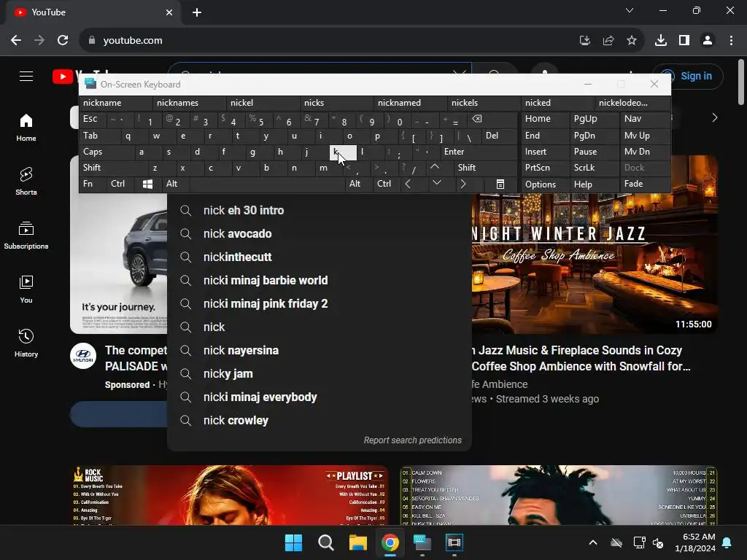This screenshot has width=747, height=560.
Task: Click Sign in button
Action: [687, 76]
